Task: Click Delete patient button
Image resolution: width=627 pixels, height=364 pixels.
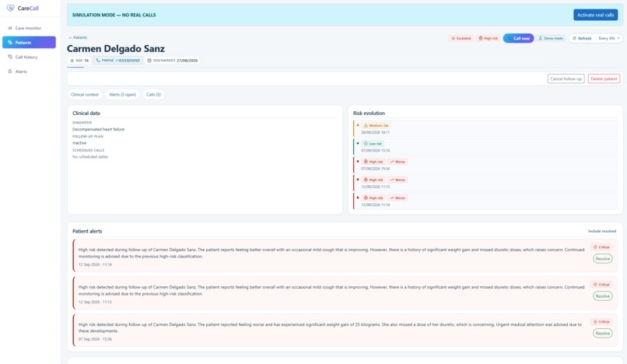Action: [x=604, y=79]
